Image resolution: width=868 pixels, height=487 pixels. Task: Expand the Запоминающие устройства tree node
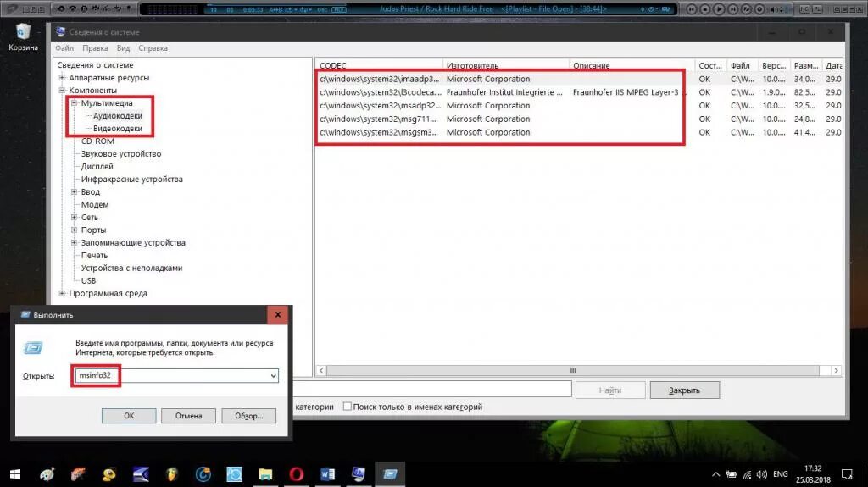(x=75, y=242)
